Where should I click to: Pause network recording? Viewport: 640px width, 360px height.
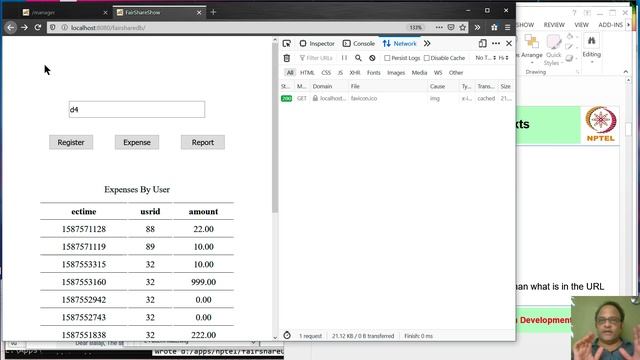(x=344, y=58)
